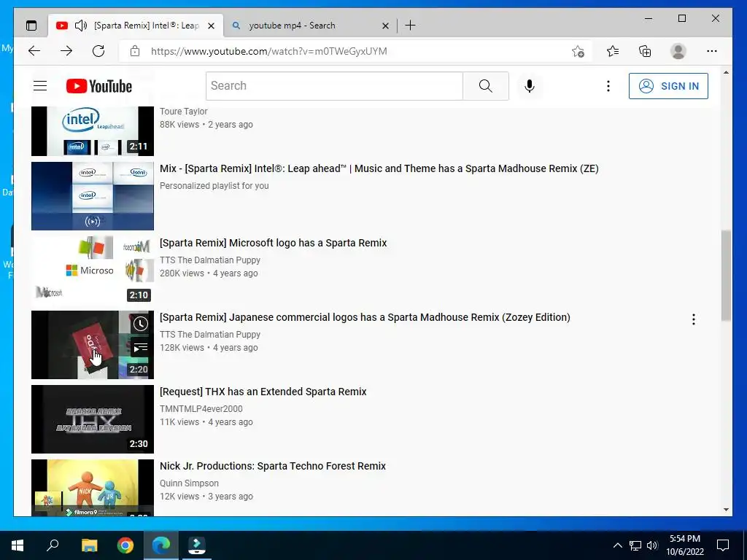Open [Request] THX has an Extended Sparta Remix title
This screenshot has width=747, height=560.
click(263, 392)
